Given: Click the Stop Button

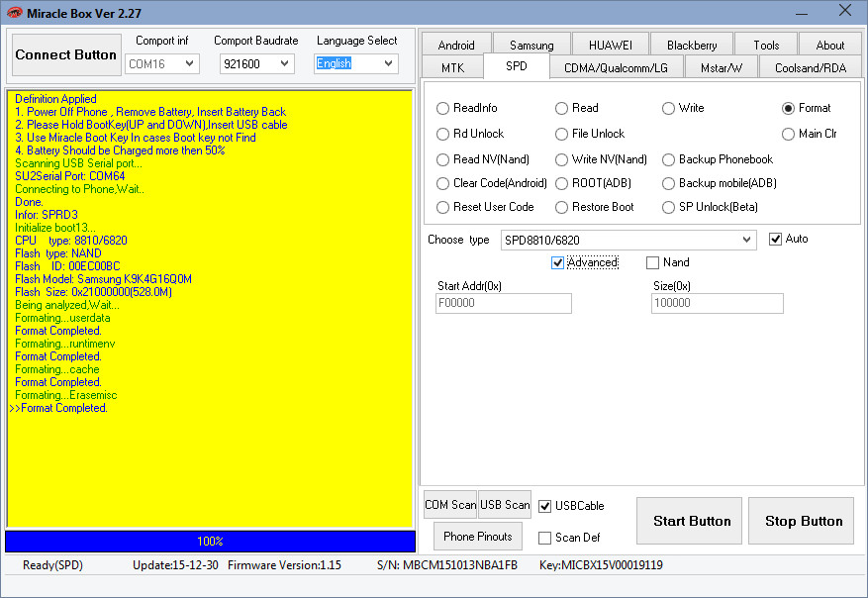Looking at the screenshot, I should pos(801,521).
